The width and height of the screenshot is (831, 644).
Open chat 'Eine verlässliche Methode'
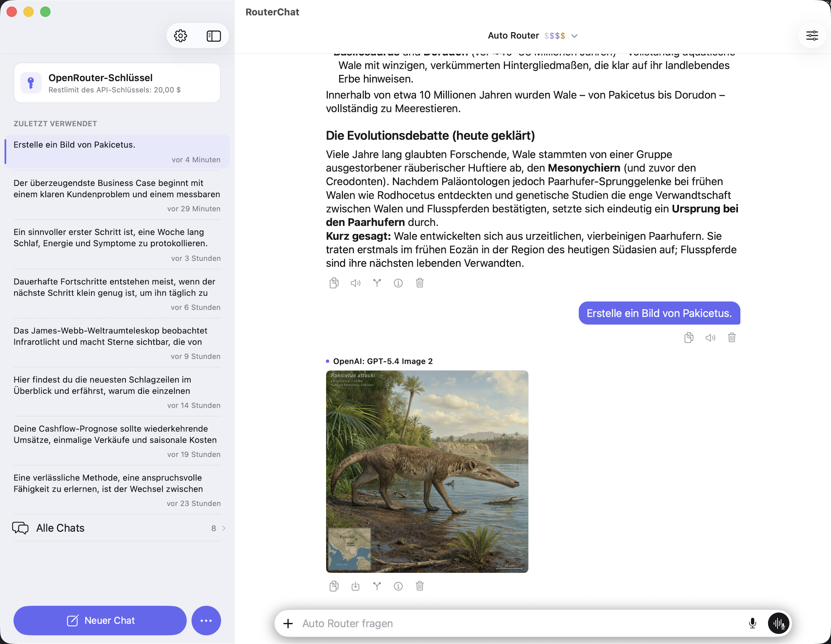point(117,490)
